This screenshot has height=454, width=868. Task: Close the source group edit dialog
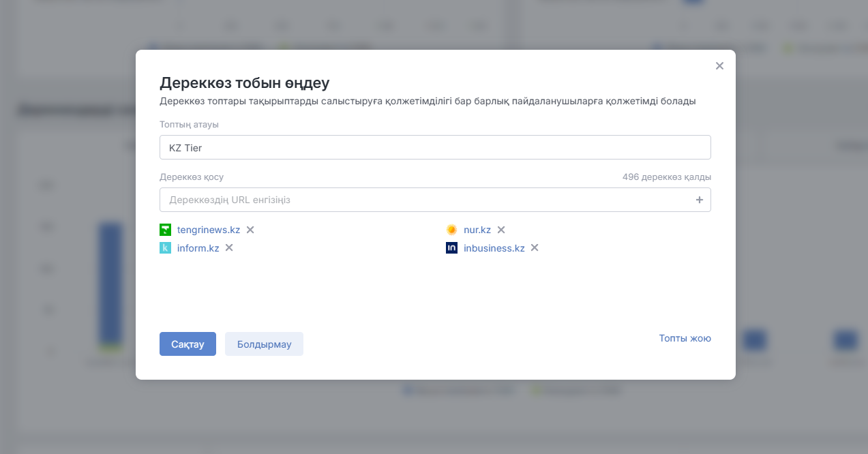(x=719, y=66)
